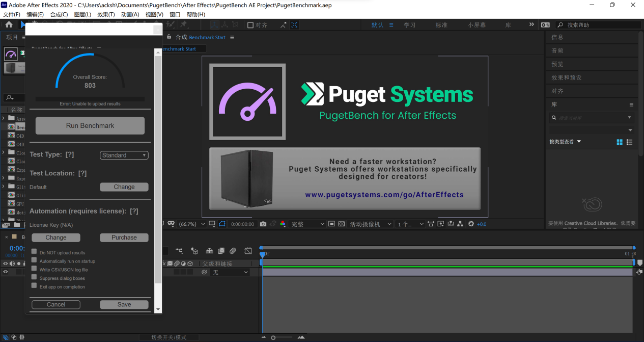The width and height of the screenshot is (644, 342).
Task: Open the parent 无 dropdown in timeline
Action: (x=231, y=272)
